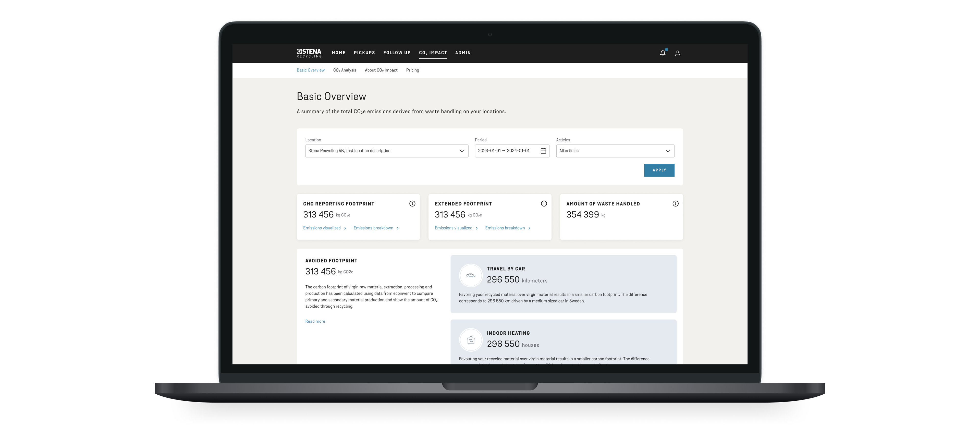Open the Follow Up menu item

coord(397,53)
